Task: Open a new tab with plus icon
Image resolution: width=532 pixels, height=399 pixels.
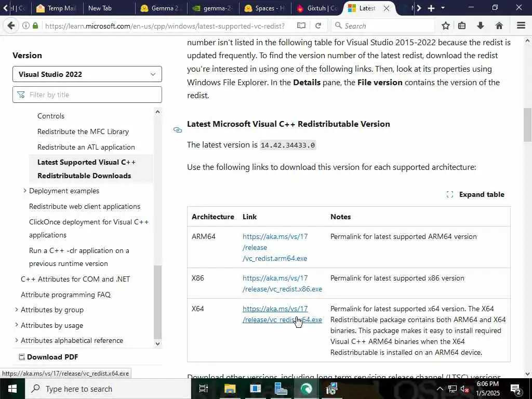Action: (x=431, y=8)
